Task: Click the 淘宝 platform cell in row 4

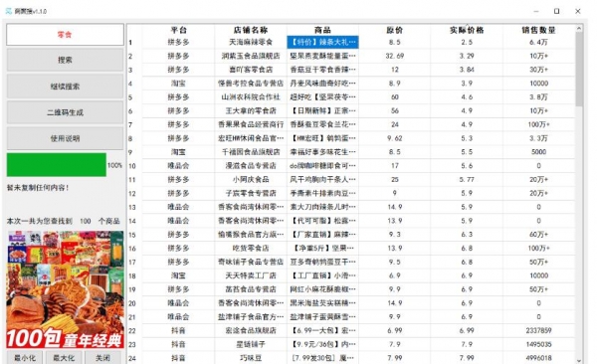Action: point(178,83)
